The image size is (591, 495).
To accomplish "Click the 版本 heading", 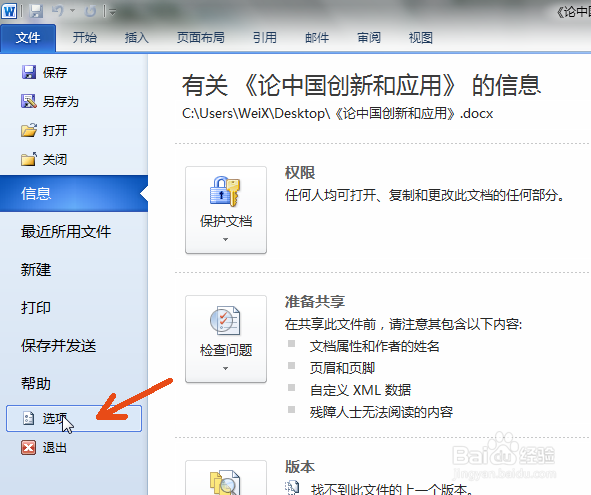I will coord(300,467).
